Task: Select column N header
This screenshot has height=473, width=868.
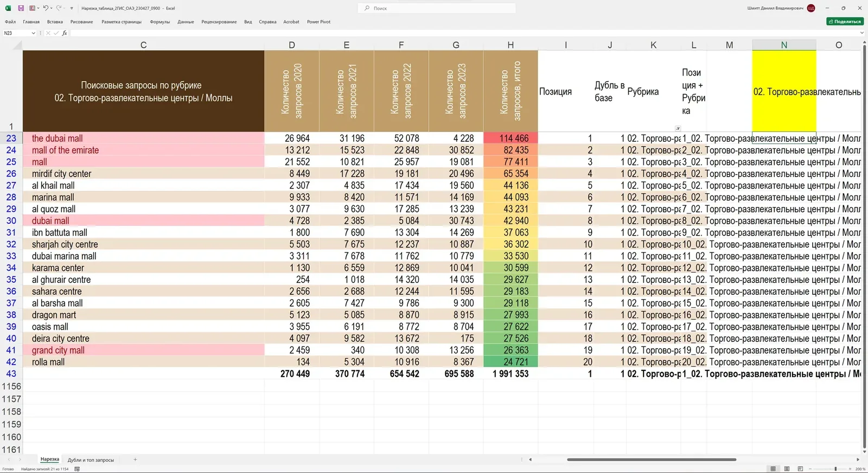Action: pyautogui.click(x=784, y=45)
